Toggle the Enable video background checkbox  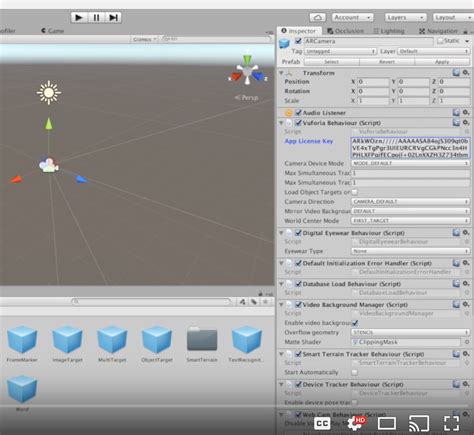(x=355, y=323)
